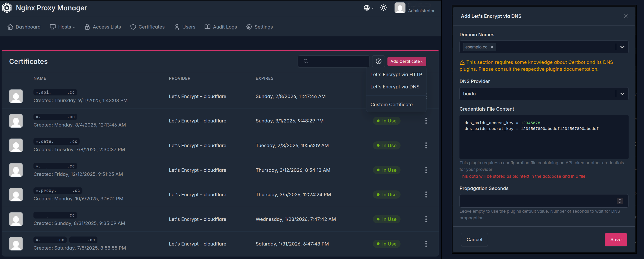Open the Dashboard page

click(x=24, y=27)
